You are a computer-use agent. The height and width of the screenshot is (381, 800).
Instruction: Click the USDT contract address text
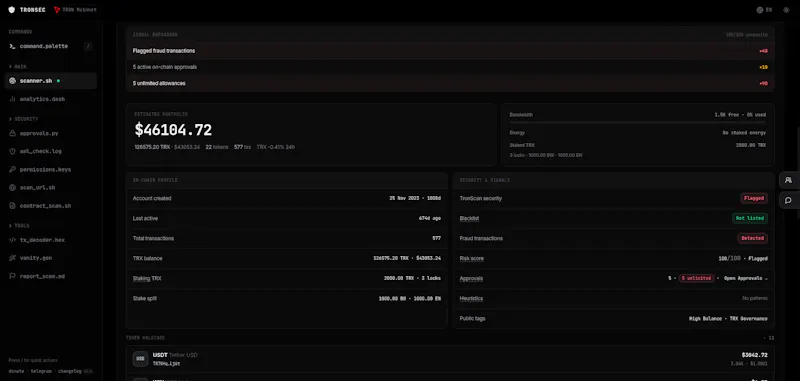click(x=166, y=364)
